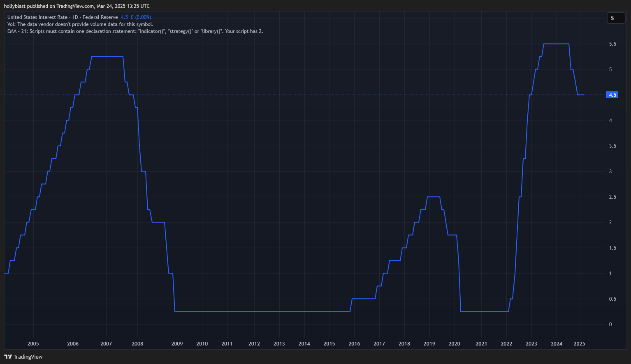Click the 0.5 price scale label
Image resolution: width=631 pixels, height=364 pixels.
click(612, 299)
